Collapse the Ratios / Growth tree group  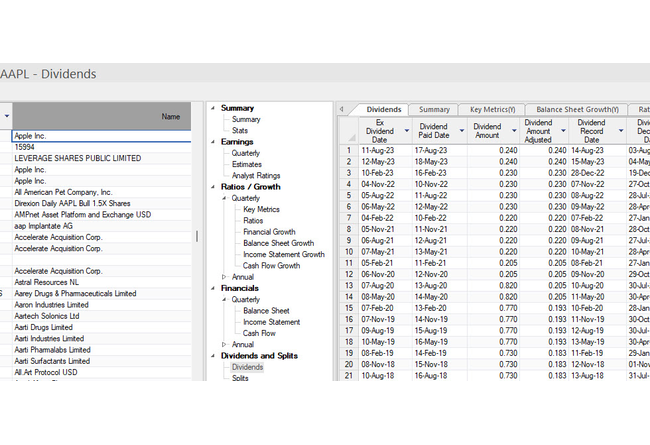click(213, 187)
